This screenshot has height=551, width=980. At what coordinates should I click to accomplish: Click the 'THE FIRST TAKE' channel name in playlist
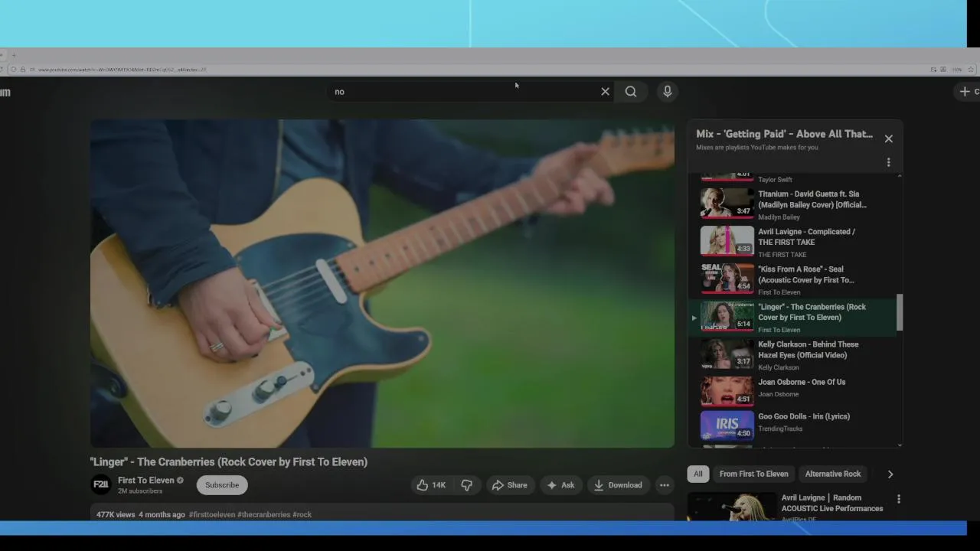tap(782, 255)
